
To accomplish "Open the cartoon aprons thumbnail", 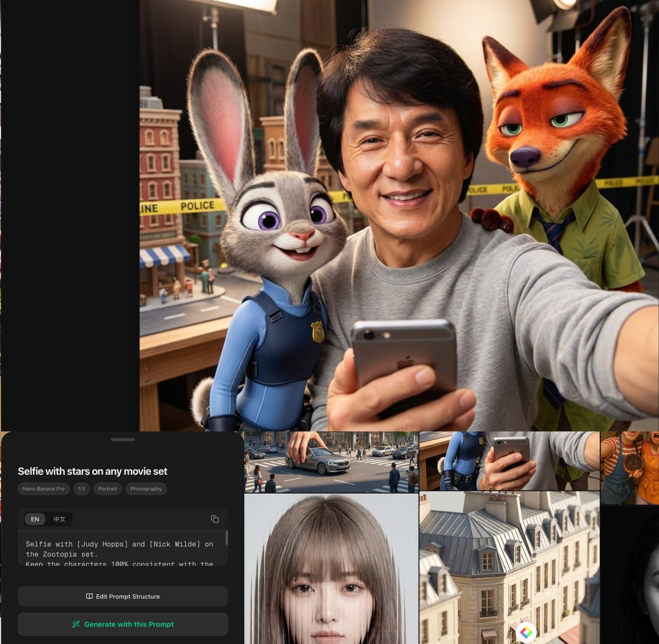I will click(x=630, y=468).
